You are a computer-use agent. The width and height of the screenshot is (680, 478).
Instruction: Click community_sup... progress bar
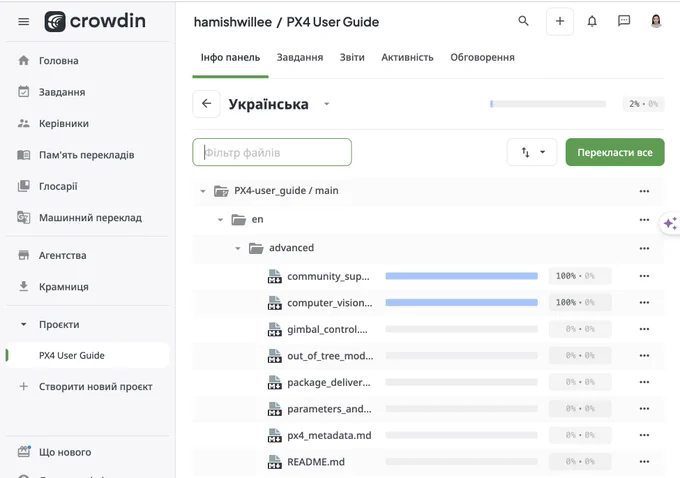(461, 276)
